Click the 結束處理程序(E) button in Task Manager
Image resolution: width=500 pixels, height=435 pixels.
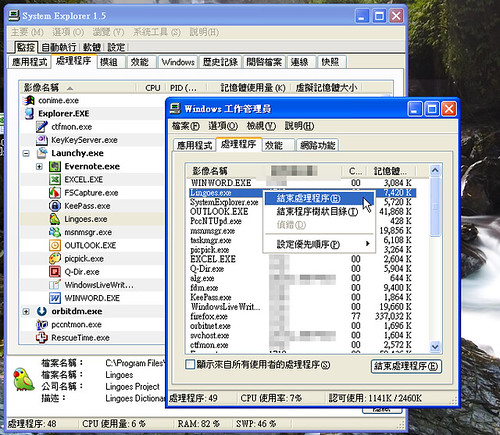tap(406, 366)
